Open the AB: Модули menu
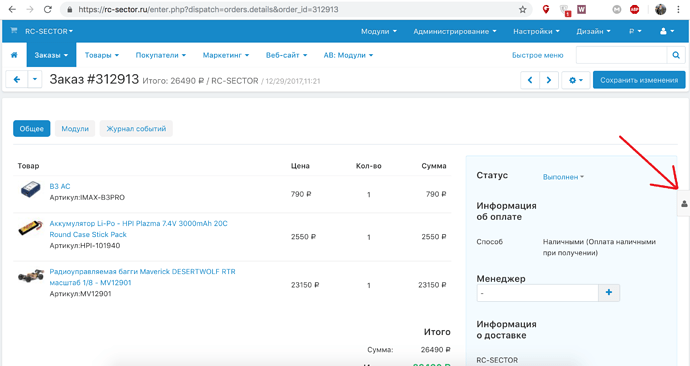690x366 pixels. [x=348, y=55]
